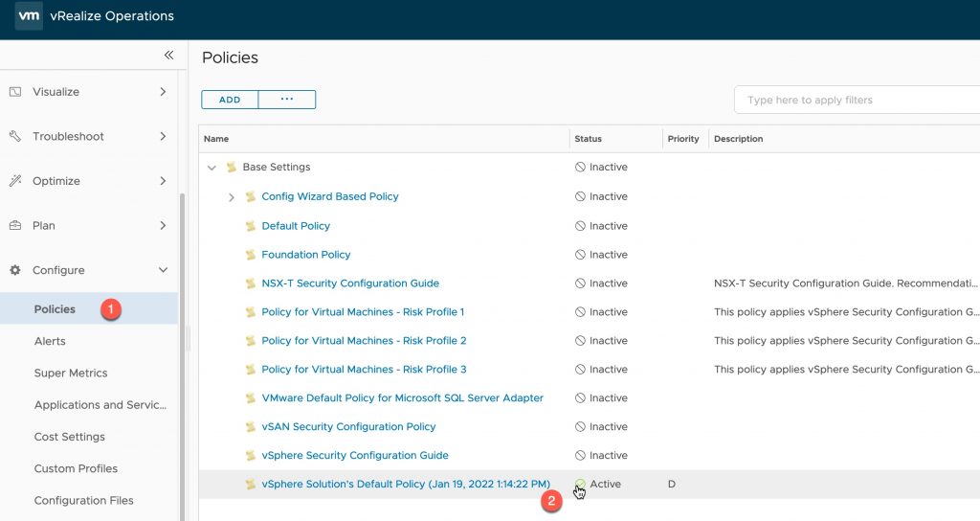Image resolution: width=980 pixels, height=521 pixels.
Task: Open the Foundation Policy link
Action: click(305, 255)
